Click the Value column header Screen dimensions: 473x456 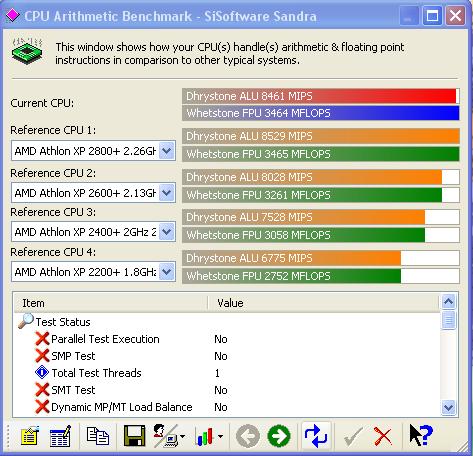(324, 303)
